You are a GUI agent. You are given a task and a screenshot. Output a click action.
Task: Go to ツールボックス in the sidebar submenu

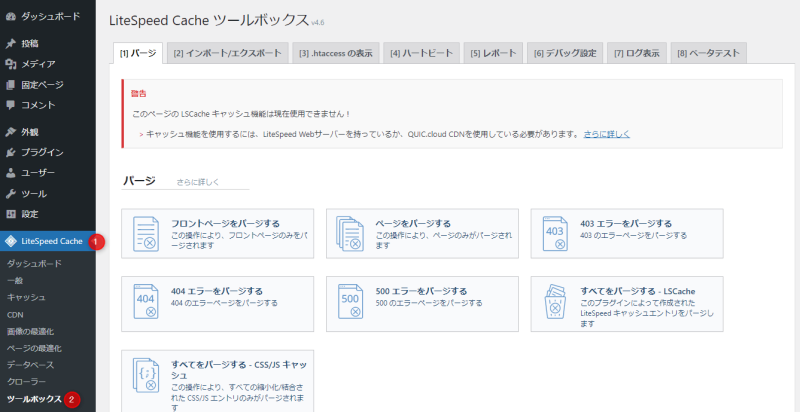coord(34,399)
